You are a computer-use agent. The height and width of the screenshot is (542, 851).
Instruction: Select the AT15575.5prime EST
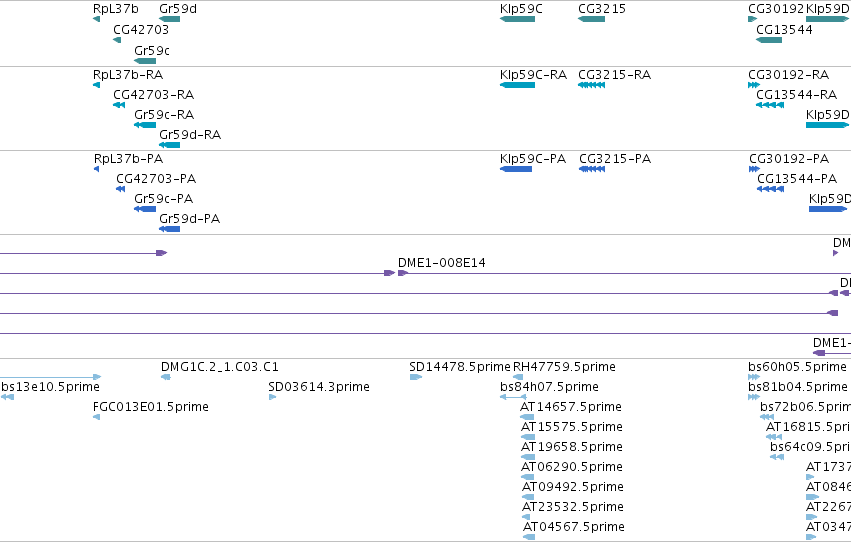point(528,437)
